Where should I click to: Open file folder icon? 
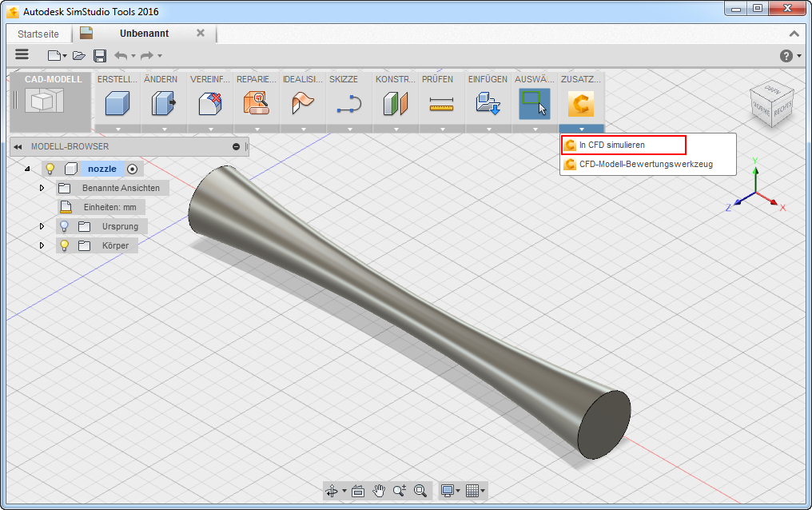click(x=78, y=55)
